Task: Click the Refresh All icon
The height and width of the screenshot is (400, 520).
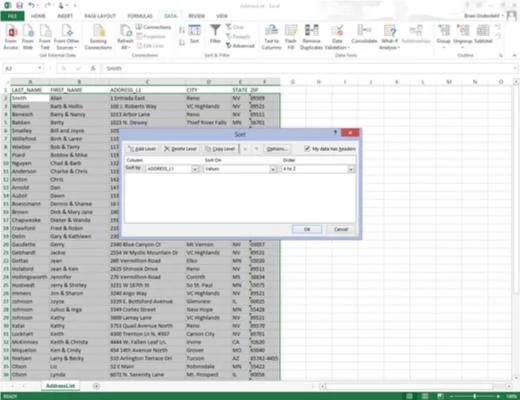Action: [x=126, y=31]
